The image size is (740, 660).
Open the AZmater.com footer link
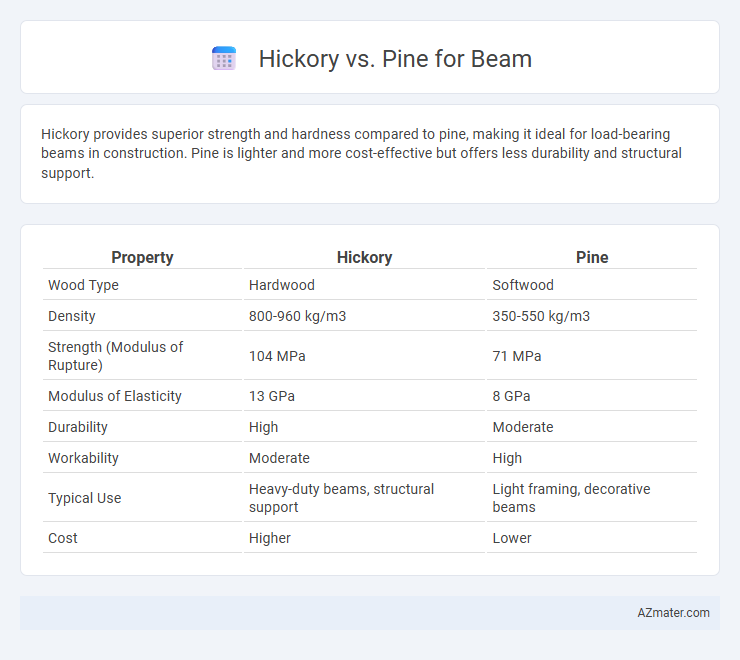click(673, 613)
